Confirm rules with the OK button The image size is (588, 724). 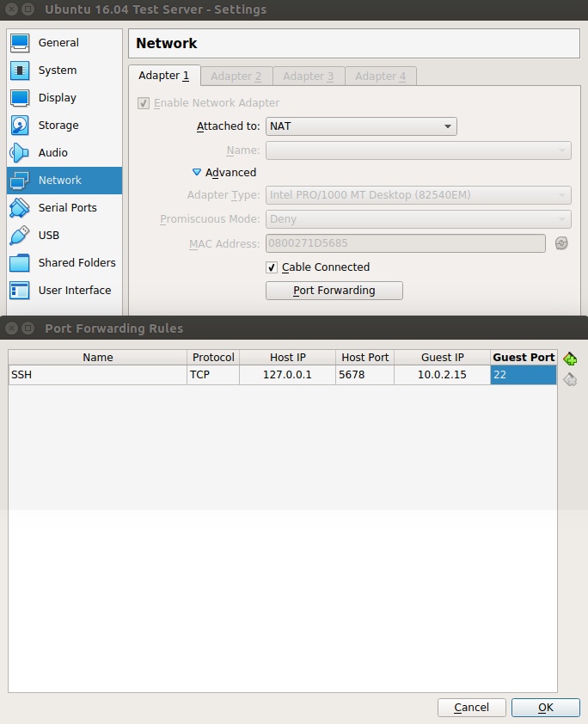tap(546, 708)
